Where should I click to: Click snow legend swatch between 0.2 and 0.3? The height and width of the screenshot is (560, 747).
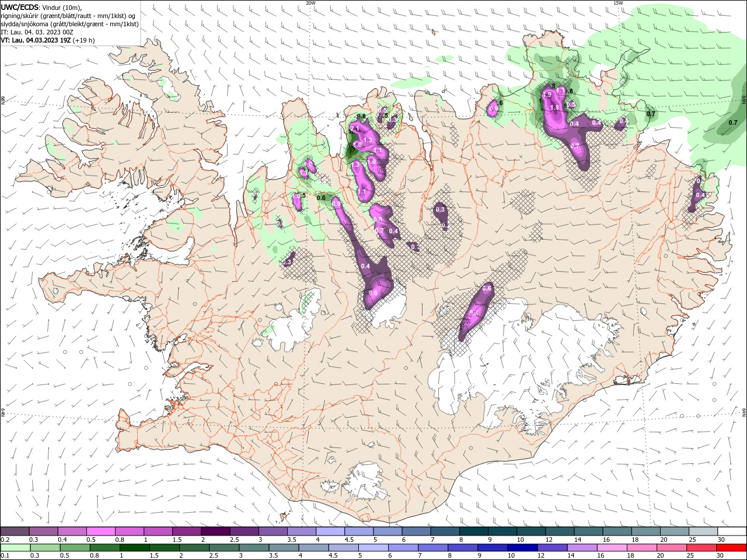(x=15, y=531)
